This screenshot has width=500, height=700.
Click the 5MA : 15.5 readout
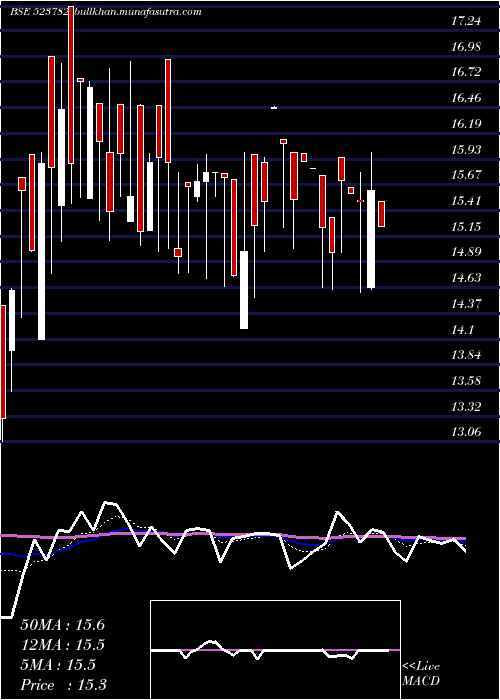(58, 665)
